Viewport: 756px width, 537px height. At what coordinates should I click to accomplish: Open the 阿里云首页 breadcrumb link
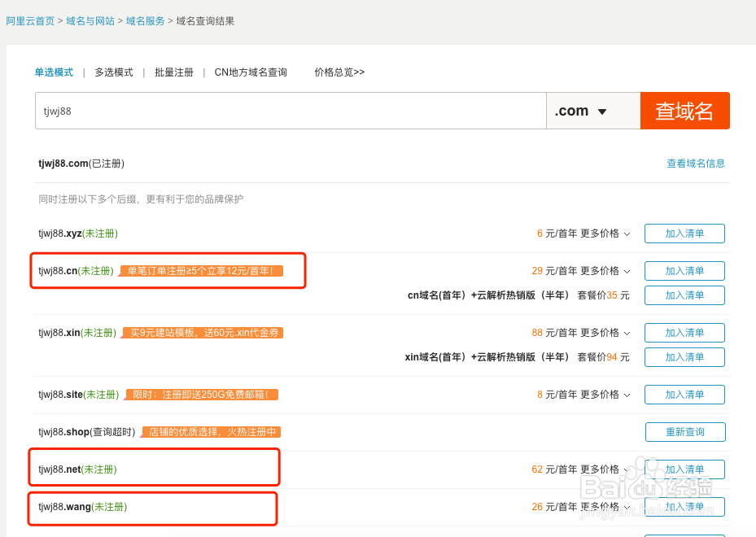click(x=30, y=21)
